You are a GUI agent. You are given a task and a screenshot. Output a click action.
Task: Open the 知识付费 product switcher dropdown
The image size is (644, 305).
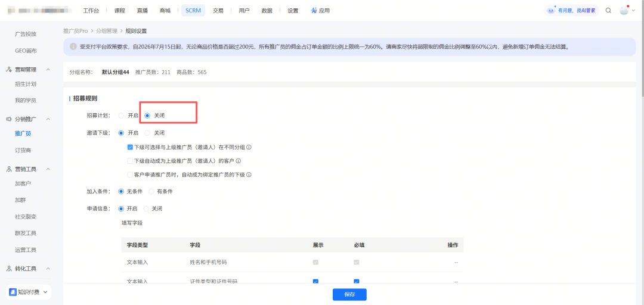pyautogui.click(x=45, y=292)
